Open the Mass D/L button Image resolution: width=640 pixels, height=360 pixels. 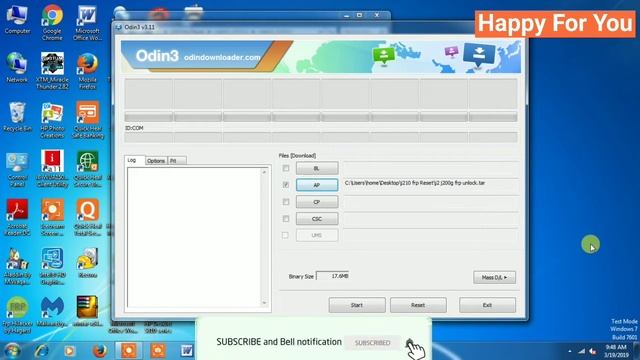click(494, 277)
